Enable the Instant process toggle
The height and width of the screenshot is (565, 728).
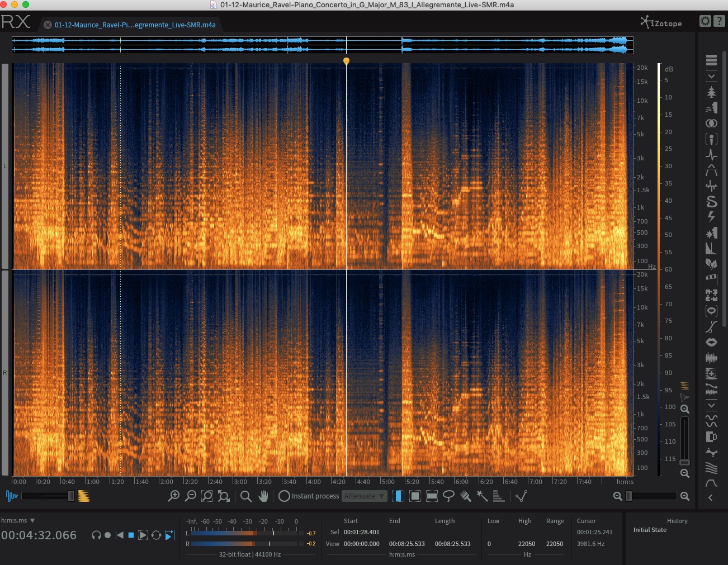click(x=284, y=496)
